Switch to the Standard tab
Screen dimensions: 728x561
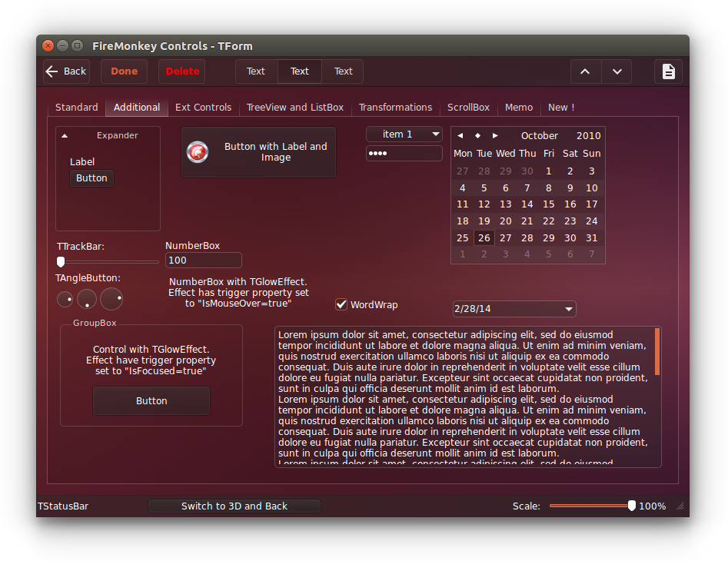pyautogui.click(x=77, y=107)
